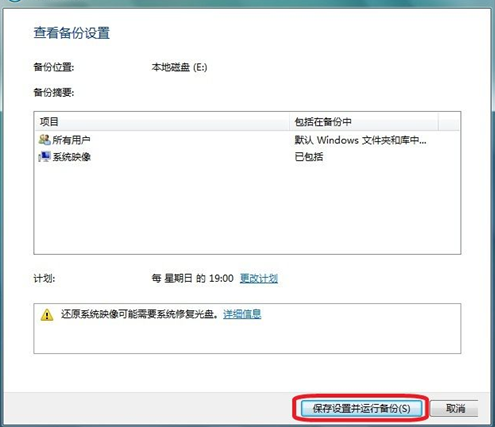The height and width of the screenshot is (427, 495).
Task: Click the yellow warning triangle icon
Action: [x=47, y=314]
